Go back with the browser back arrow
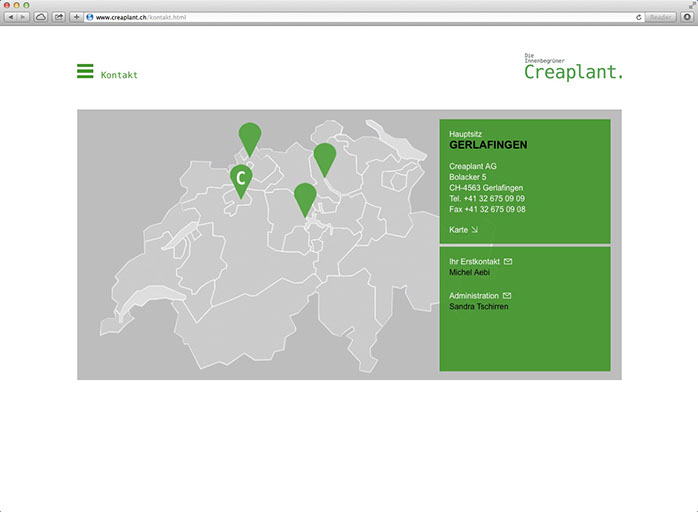The image size is (698, 512). (12, 17)
